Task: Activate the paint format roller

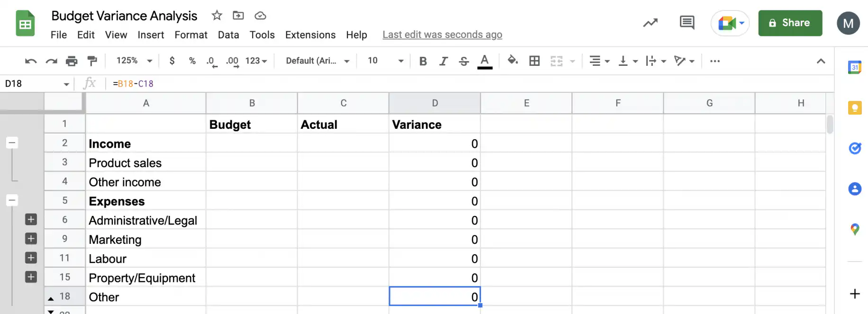Action: coord(92,61)
